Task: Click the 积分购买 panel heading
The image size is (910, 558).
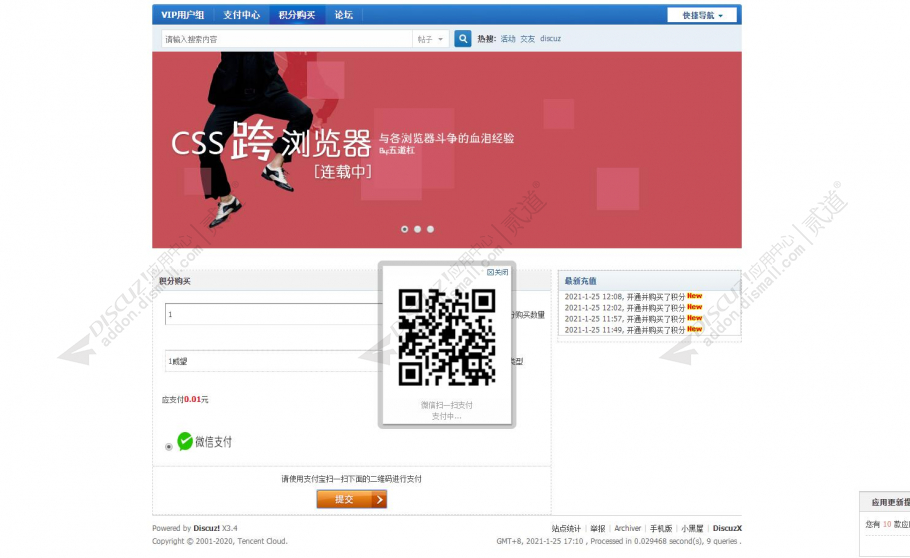Action: tap(175, 281)
